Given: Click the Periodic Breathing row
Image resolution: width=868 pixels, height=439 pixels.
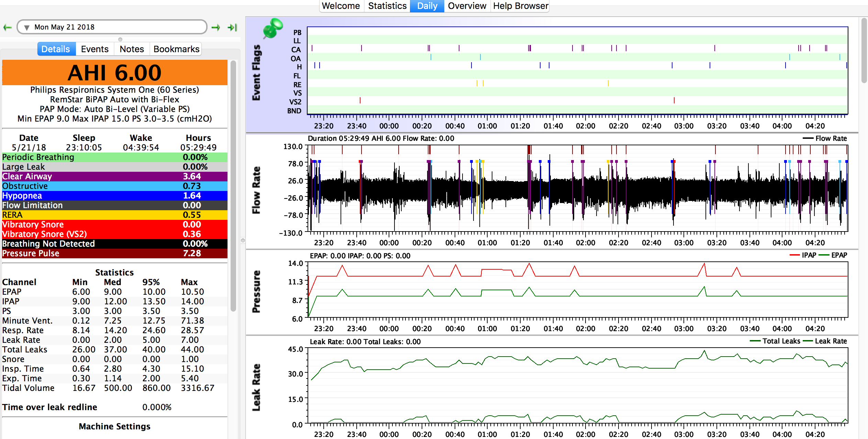Looking at the screenshot, I should click(115, 157).
